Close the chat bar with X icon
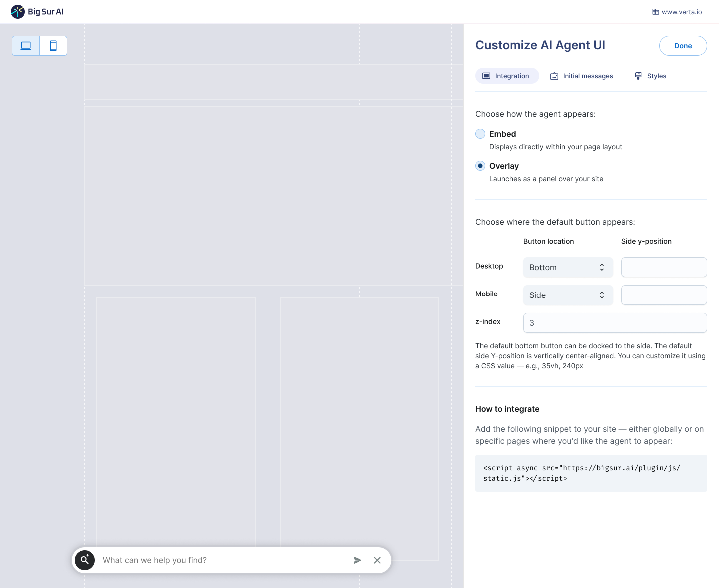 coord(377,560)
